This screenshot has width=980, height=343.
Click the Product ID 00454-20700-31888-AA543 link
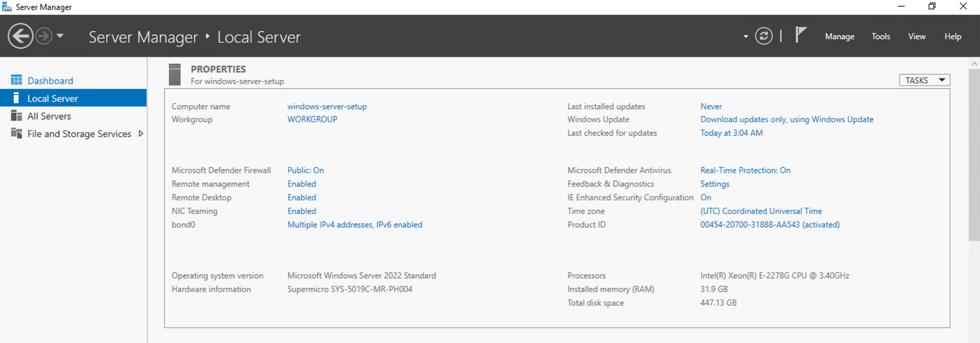pyautogui.click(x=770, y=225)
